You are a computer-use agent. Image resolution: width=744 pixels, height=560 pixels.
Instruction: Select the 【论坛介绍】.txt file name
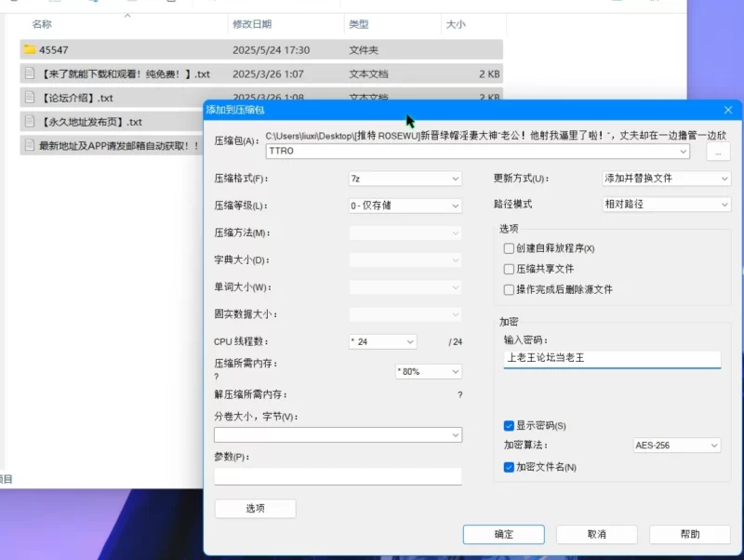coord(77,98)
